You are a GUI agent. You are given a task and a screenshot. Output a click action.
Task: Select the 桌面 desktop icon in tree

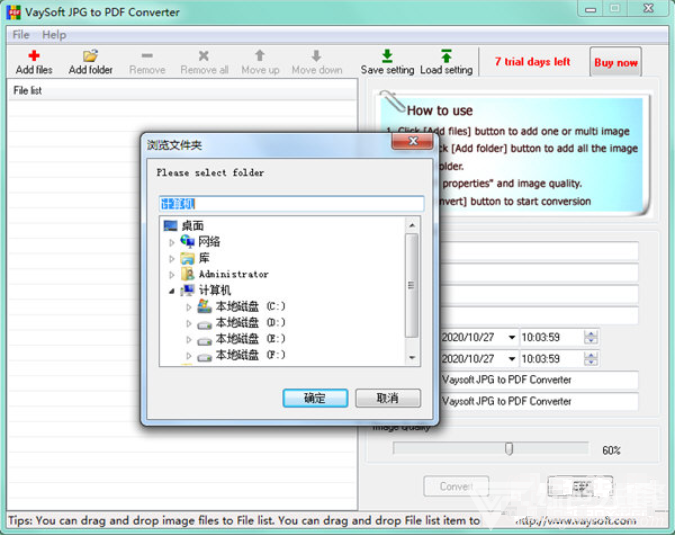tap(170, 226)
